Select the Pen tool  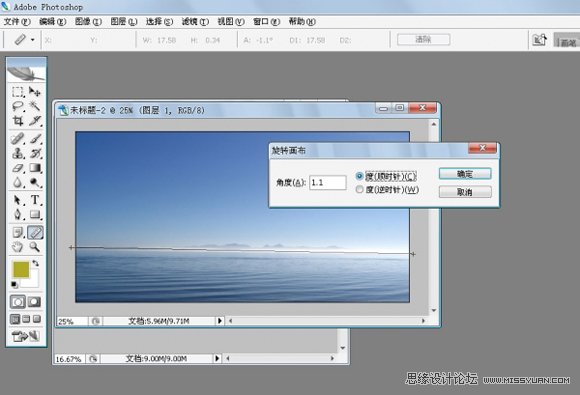pyautogui.click(x=17, y=215)
